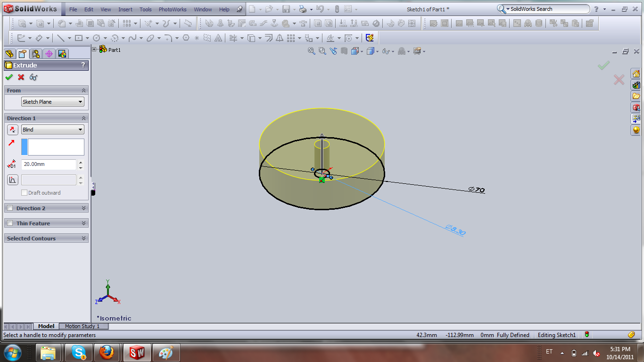
Task: Confirm sketch with corner green checkmark
Action: click(x=603, y=66)
